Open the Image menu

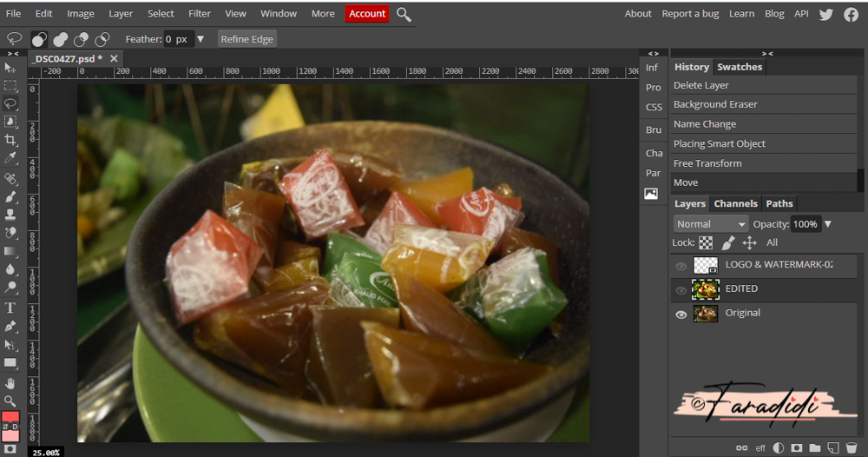(x=80, y=14)
